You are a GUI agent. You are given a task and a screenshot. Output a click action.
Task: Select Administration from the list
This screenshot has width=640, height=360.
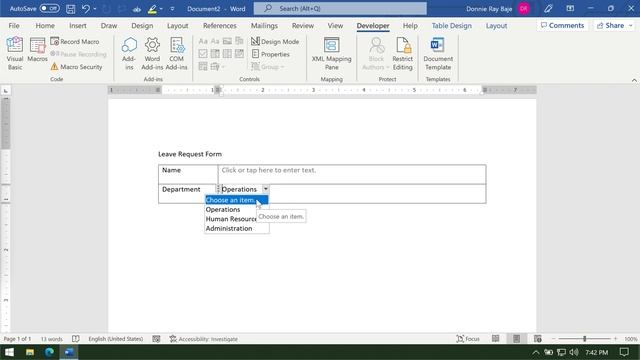click(236, 228)
